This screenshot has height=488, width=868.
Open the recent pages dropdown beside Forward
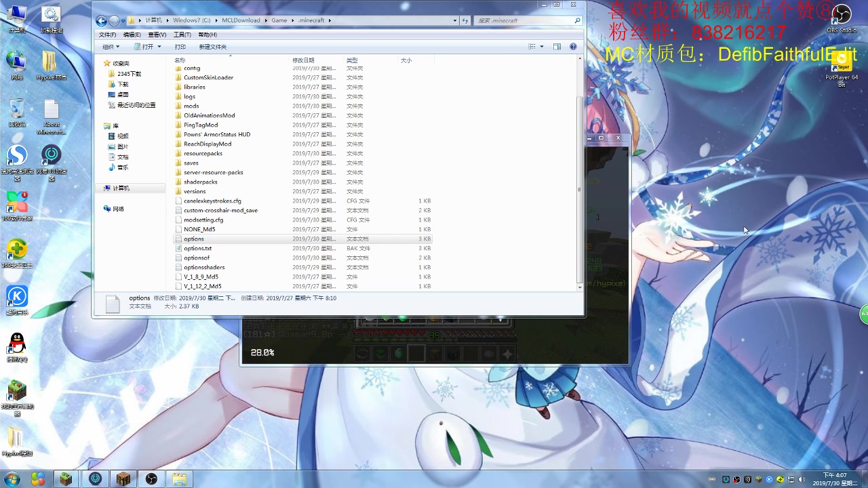click(123, 20)
